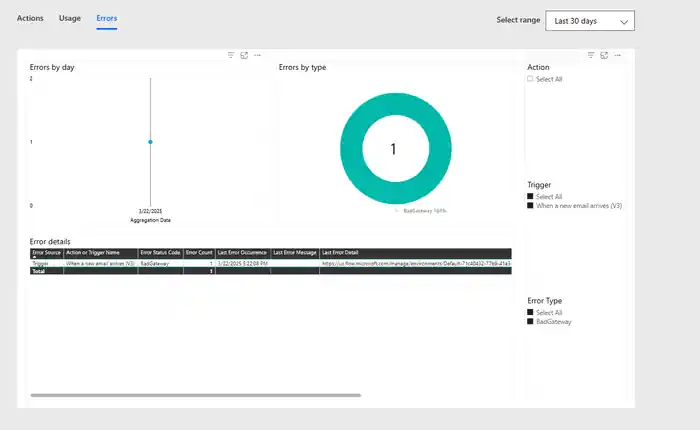Sort by Error Status Code column
700x430 pixels.
(x=160, y=253)
